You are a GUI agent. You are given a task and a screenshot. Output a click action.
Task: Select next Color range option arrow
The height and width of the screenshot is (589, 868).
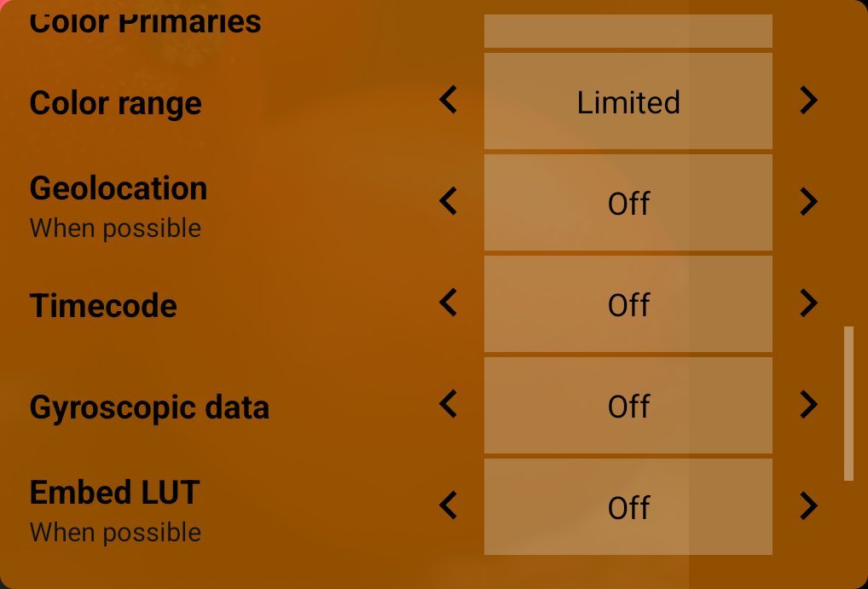pyautogui.click(x=808, y=100)
